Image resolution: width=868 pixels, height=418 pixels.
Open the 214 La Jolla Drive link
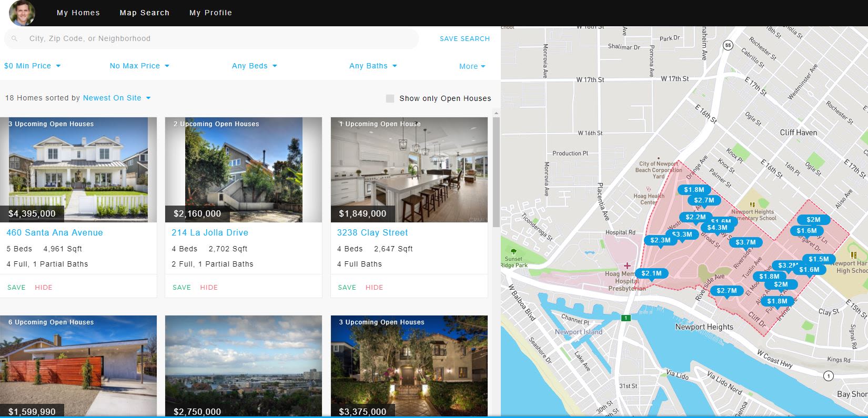(x=210, y=232)
